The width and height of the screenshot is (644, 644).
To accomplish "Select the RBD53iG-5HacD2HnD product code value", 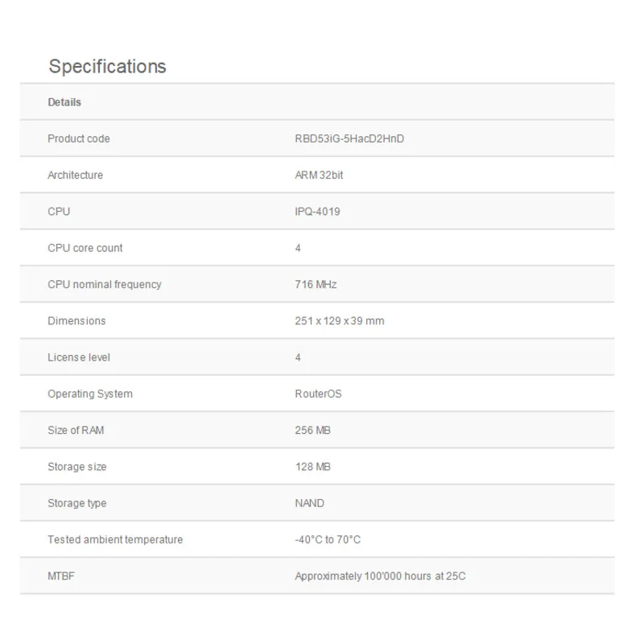I will click(349, 138).
